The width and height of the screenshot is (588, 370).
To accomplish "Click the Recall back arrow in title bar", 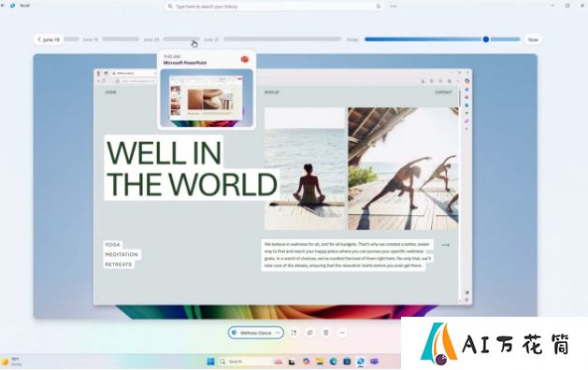I will 3,6.
